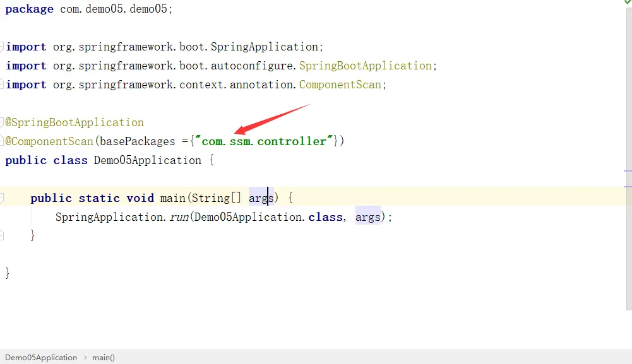The image size is (632, 364).
Task: Collapse the import block fold marker
Action: pyautogui.click(x=2, y=47)
